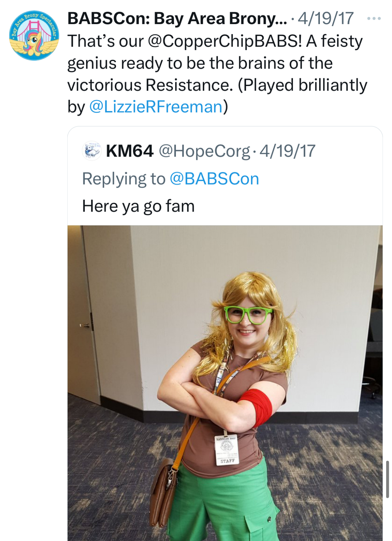Screen dimensions: 392x541
Task: Open tweet detail via 'victorious Resistance' text
Action: point(150,85)
